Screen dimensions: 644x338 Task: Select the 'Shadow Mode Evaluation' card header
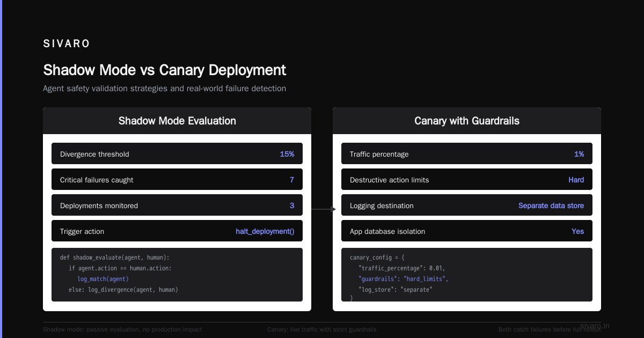pyautogui.click(x=177, y=121)
